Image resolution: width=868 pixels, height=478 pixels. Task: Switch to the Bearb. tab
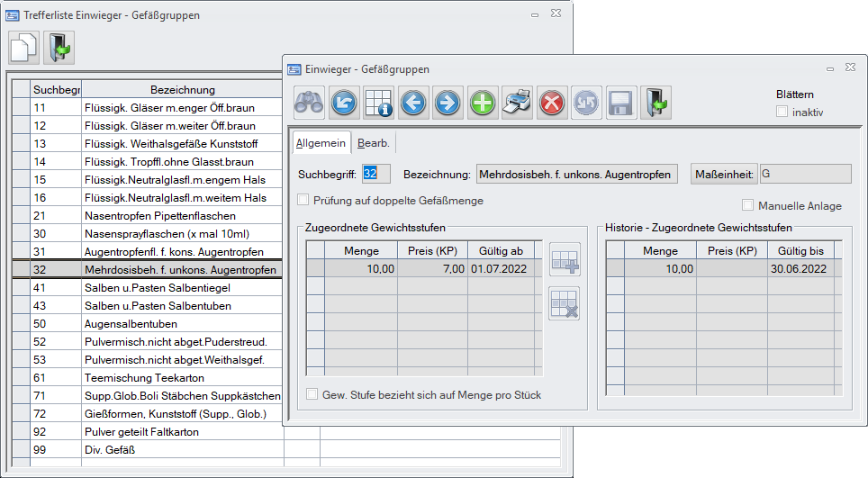373,143
